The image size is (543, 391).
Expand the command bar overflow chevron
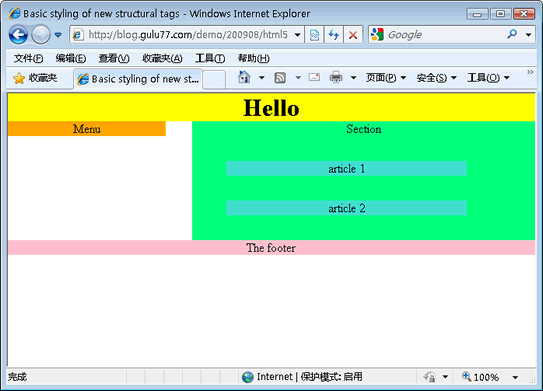pyautogui.click(x=530, y=72)
